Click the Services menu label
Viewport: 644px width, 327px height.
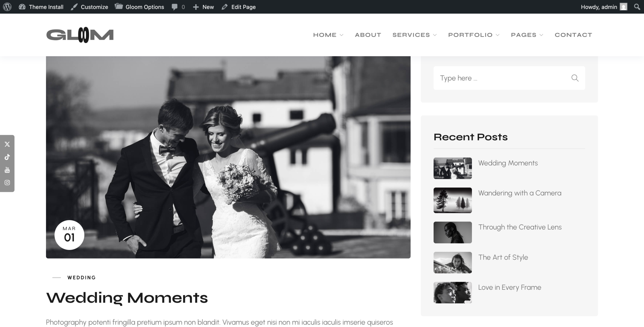tap(411, 35)
